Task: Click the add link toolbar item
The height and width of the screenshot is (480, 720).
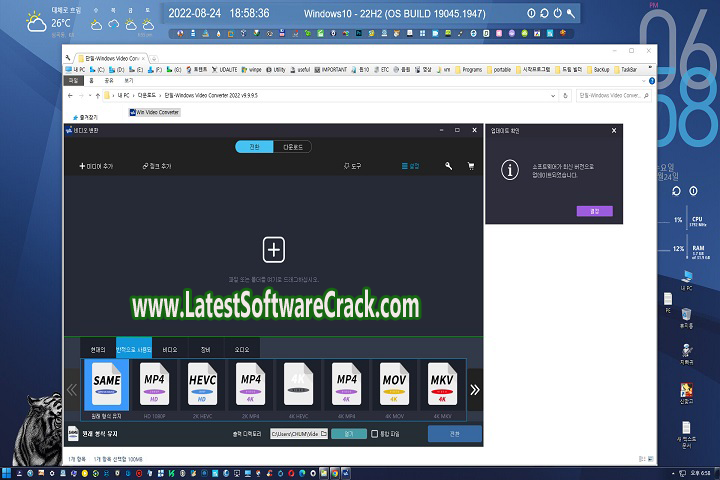Action: (157, 166)
